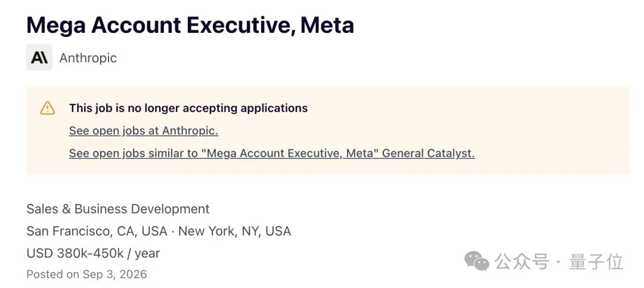
Task: Click the WeChat logo in the watermark
Action: click(x=476, y=261)
